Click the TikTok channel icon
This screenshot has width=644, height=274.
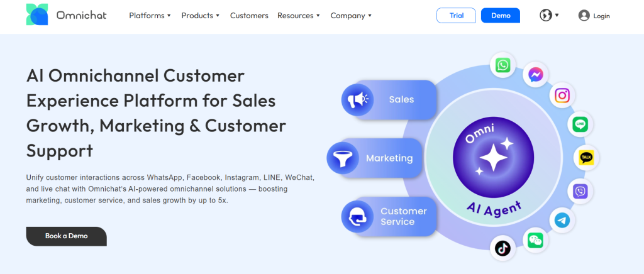(502, 248)
